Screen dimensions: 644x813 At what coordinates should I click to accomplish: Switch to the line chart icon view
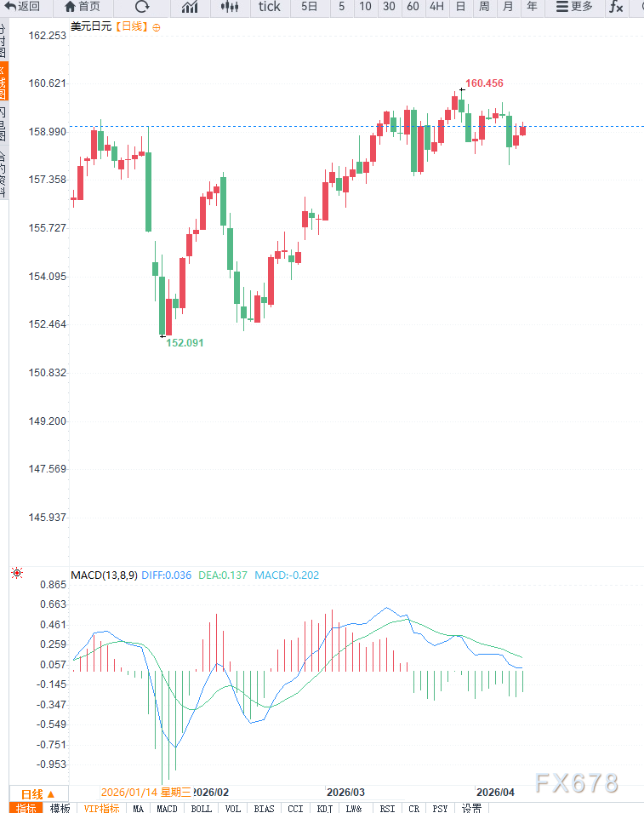tap(190, 7)
